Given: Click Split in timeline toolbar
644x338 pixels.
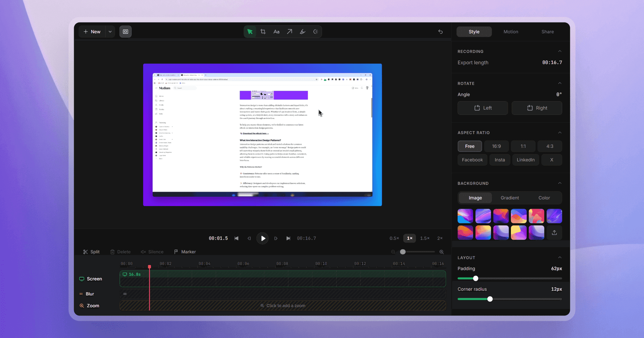Looking at the screenshot, I should click(x=91, y=252).
